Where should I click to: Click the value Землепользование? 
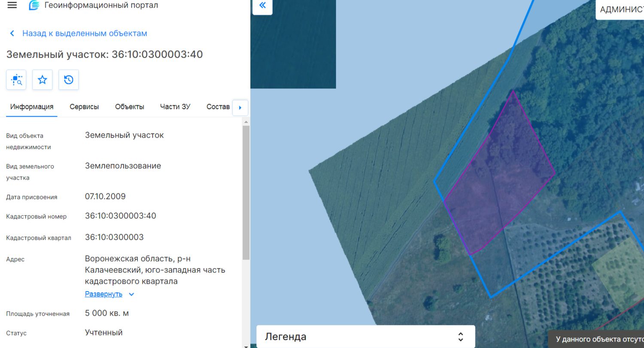coord(123,166)
